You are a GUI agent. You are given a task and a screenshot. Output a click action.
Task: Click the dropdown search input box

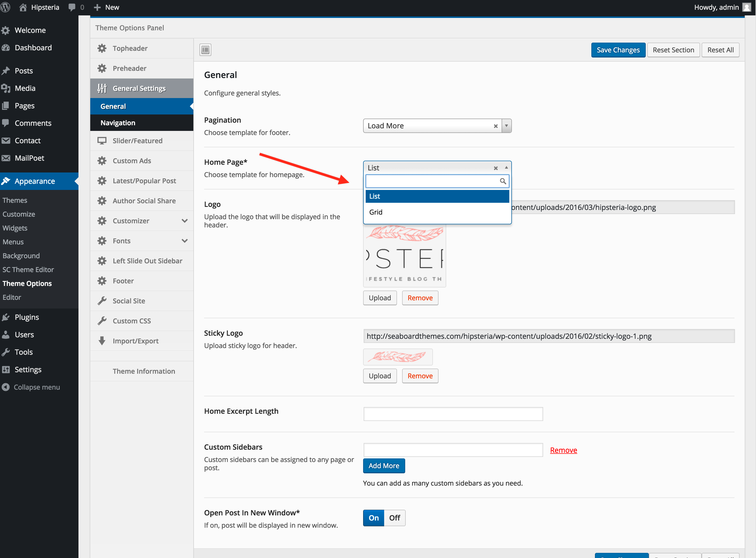437,181
